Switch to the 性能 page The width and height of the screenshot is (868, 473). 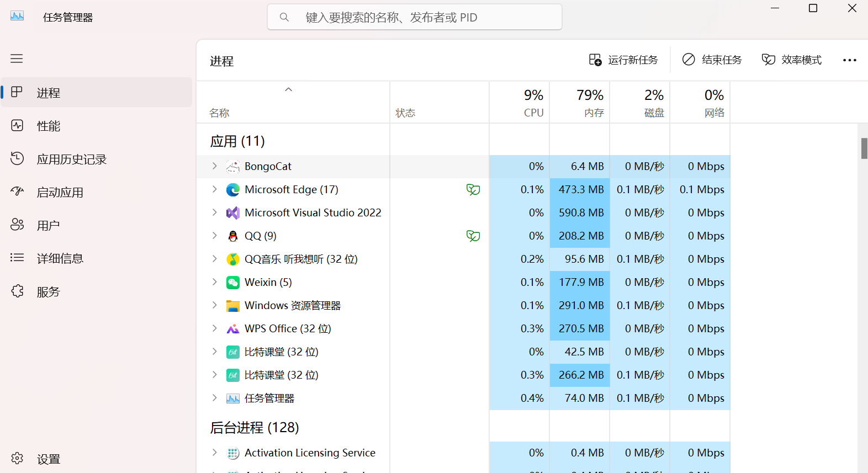coord(97,126)
